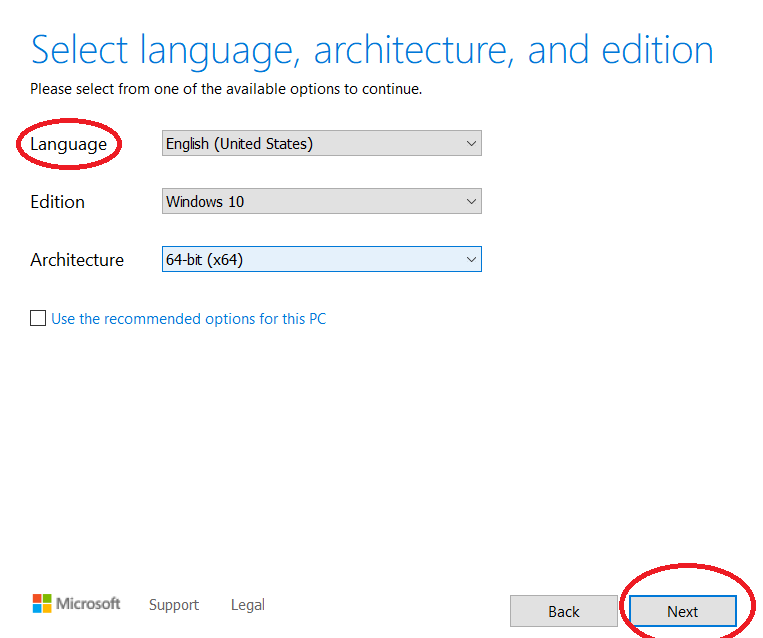
Task: Go back using the Back button
Action: 564,611
